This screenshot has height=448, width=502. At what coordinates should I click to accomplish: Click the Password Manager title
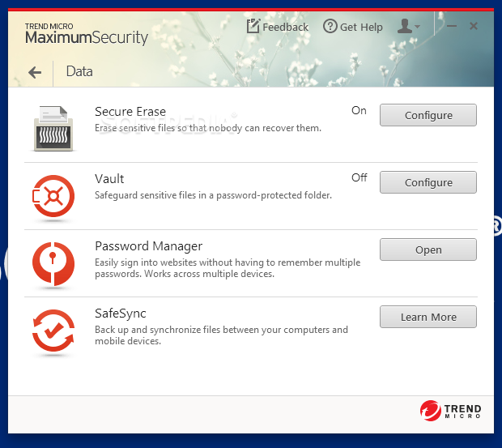(x=148, y=246)
